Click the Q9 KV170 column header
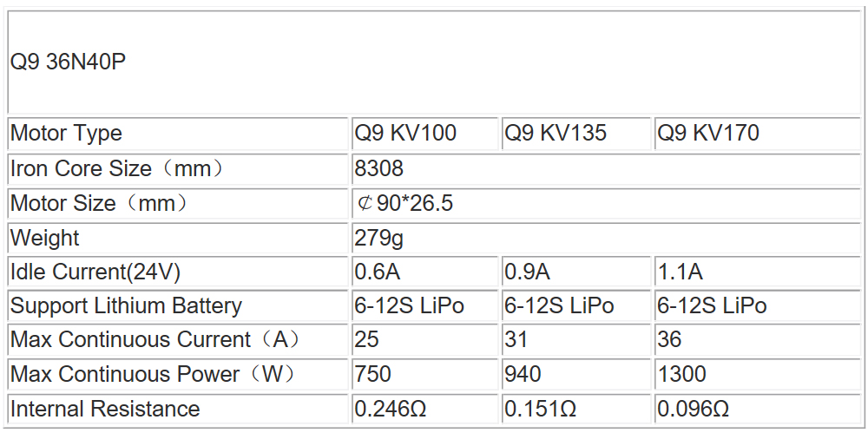Viewport: 868px width, 446px height. click(x=708, y=134)
